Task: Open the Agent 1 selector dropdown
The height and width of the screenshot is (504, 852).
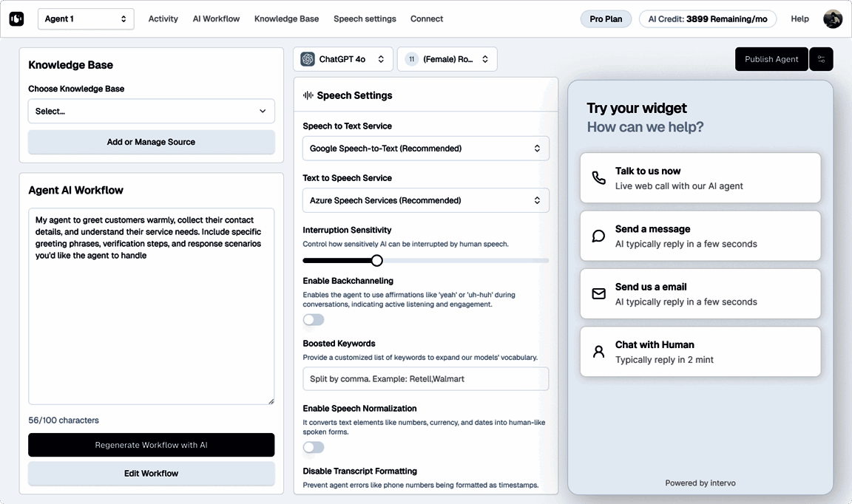Action: pos(86,19)
